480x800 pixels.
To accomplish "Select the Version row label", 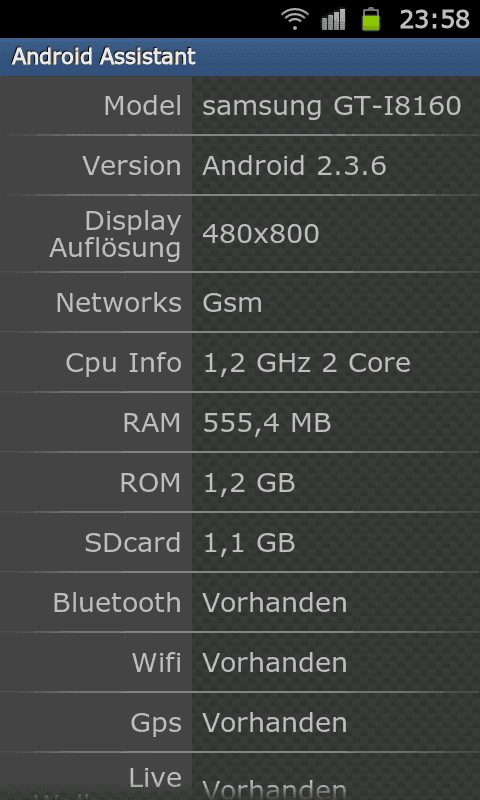I will click(132, 166).
